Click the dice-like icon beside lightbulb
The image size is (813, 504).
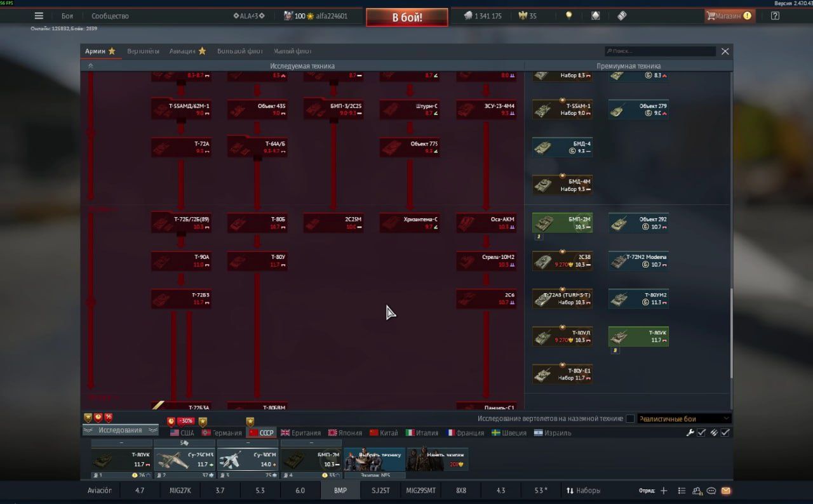pos(595,16)
